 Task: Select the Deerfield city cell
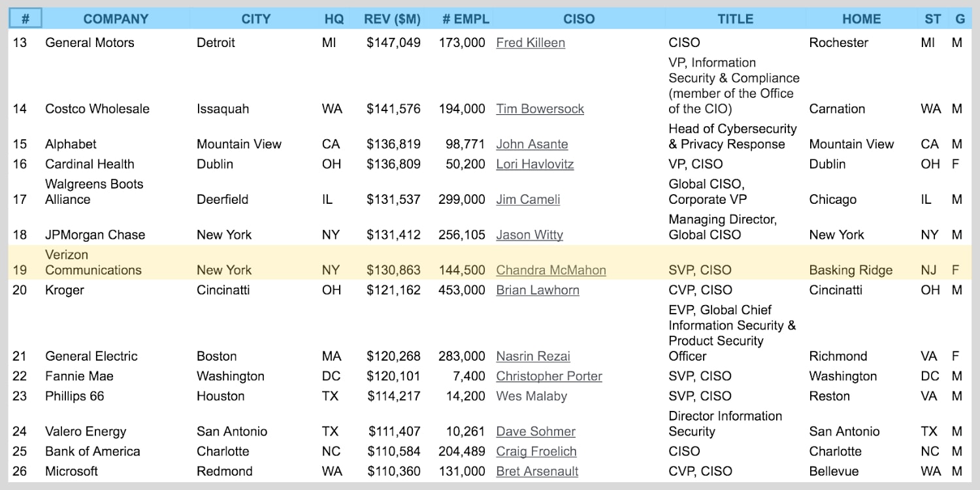click(x=222, y=199)
